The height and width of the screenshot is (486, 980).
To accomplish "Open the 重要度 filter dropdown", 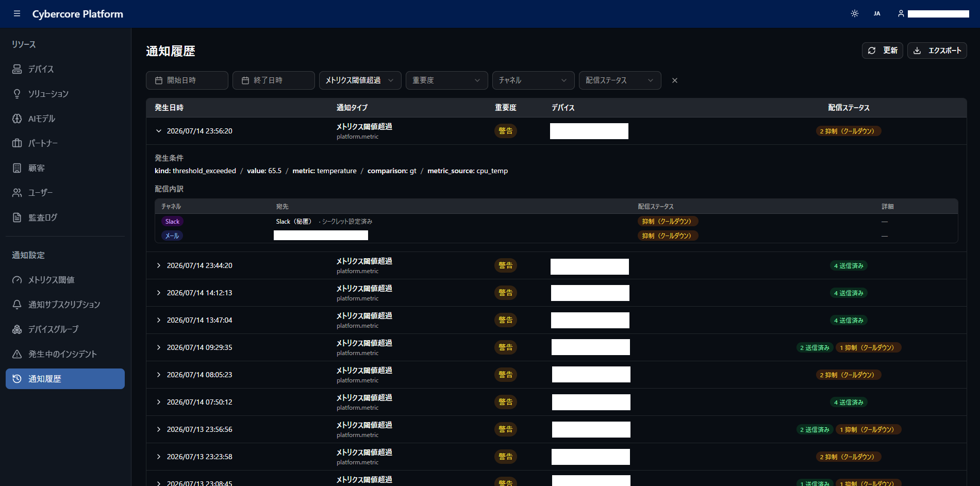I will click(x=447, y=80).
